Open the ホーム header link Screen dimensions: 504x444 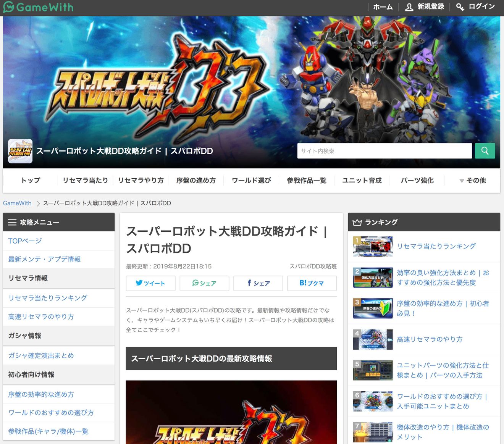[x=383, y=7]
